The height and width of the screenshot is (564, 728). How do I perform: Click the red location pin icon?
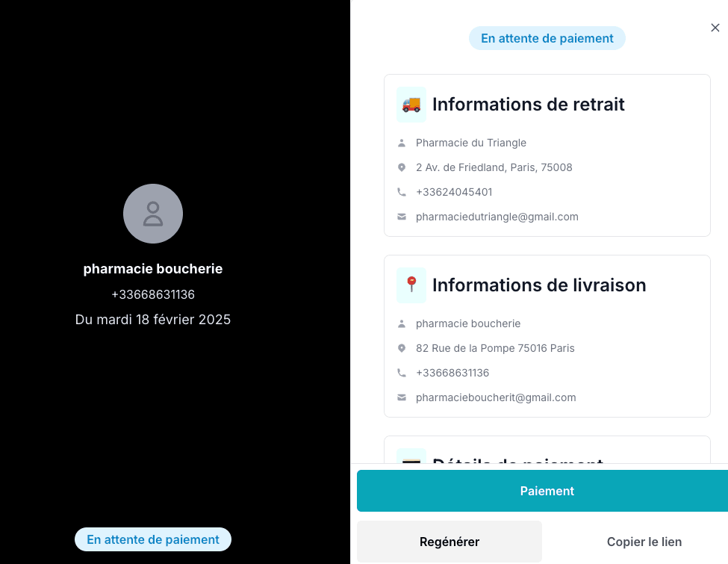(411, 285)
